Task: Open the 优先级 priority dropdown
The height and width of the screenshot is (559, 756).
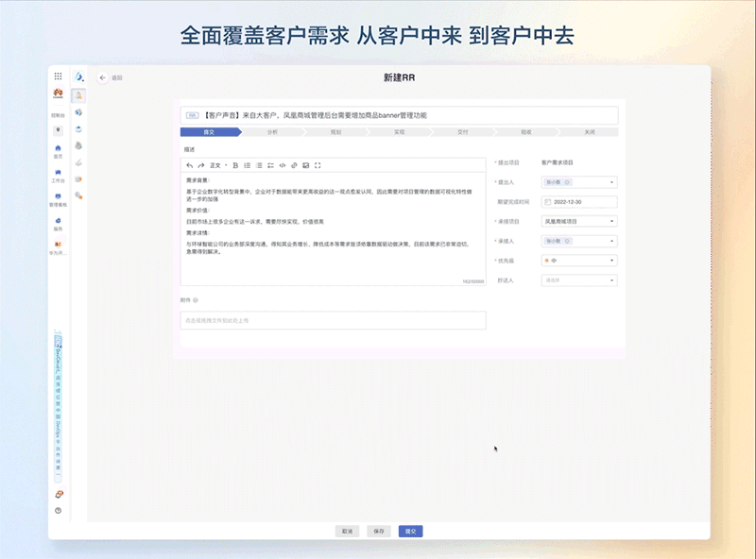Action: point(578,260)
